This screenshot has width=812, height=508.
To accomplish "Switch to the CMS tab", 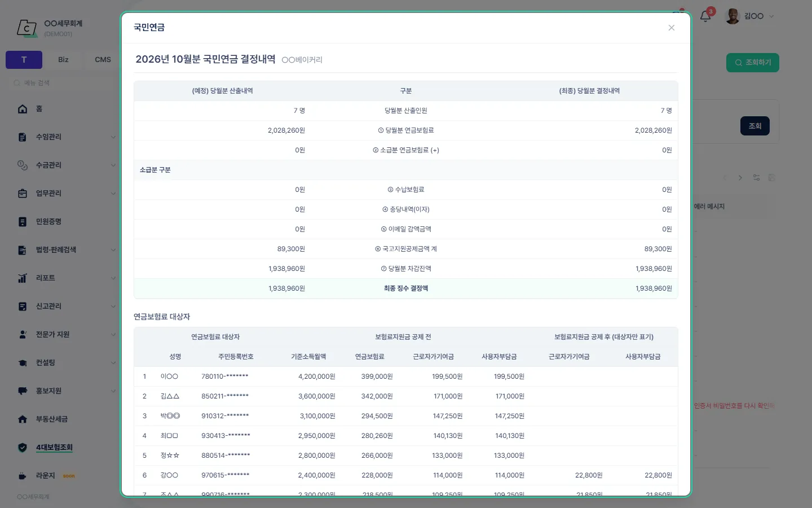I will 103,60.
